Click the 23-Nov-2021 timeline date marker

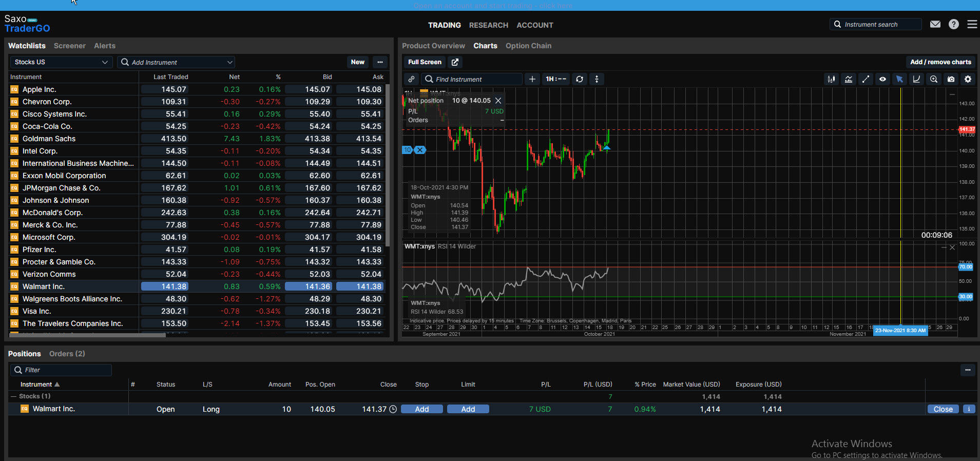click(x=900, y=331)
